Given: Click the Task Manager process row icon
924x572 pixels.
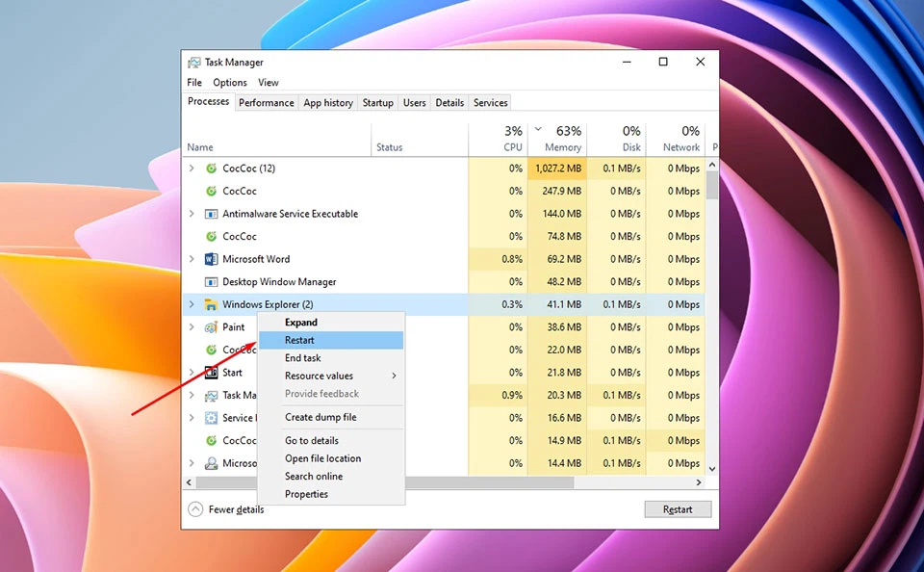Looking at the screenshot, I should [211, 396].
